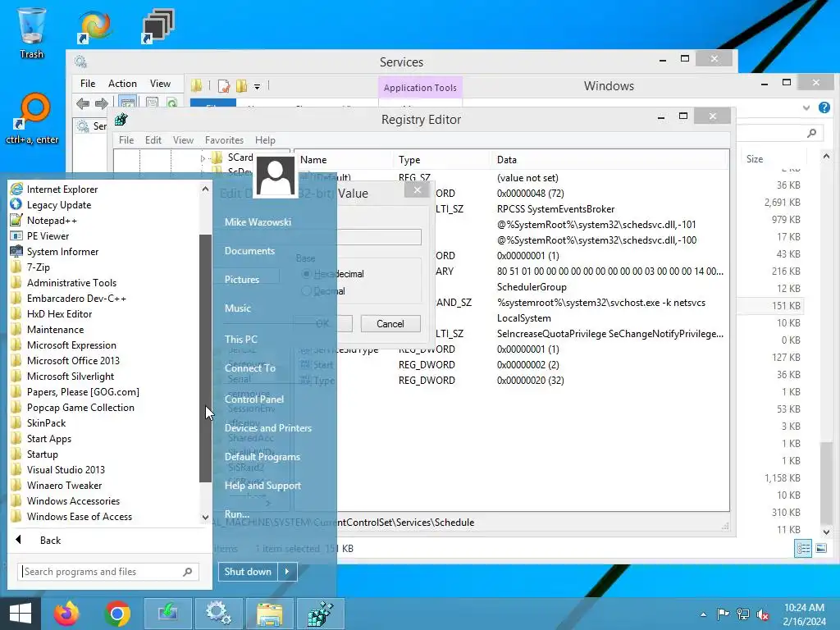The height and width of the screenshot is (630, 840).
Task: Open Action Center flag in tray
Action: (x=723, y=614)
